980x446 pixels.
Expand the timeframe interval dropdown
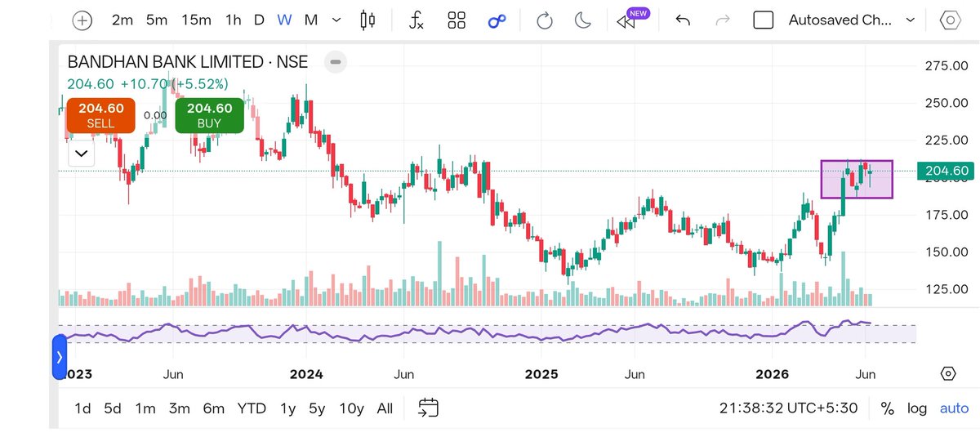tap(336, 20)
